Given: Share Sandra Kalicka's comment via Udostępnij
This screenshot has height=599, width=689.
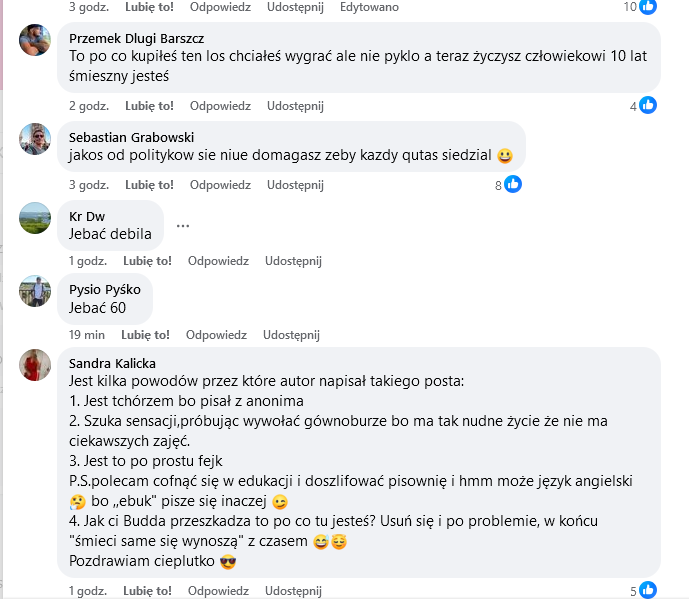Looking at the screenshot, I should click(295, 591).
